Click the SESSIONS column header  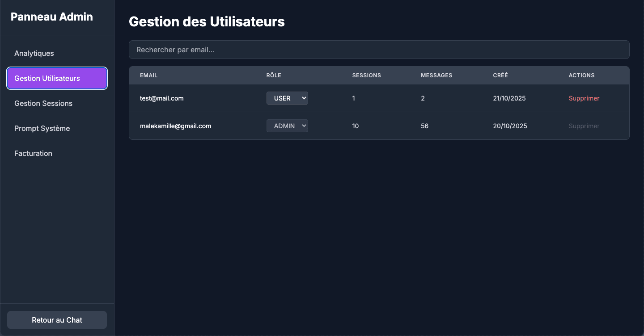pyautogui.click(x=366, y=75)
